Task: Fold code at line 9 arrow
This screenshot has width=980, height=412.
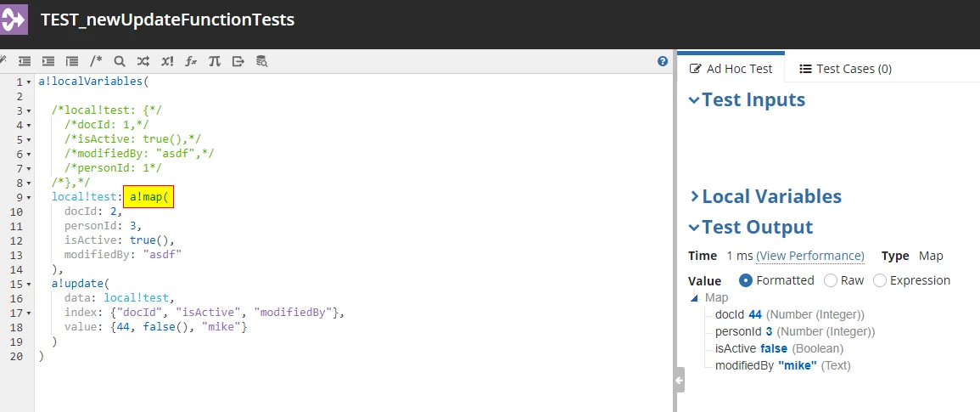Action: click(x=29, y=198)
